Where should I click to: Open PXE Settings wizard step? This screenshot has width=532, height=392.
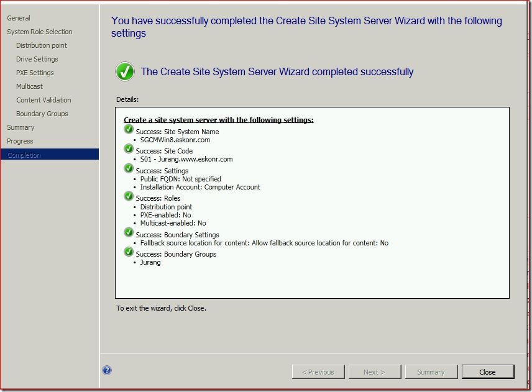coord(35,73)
